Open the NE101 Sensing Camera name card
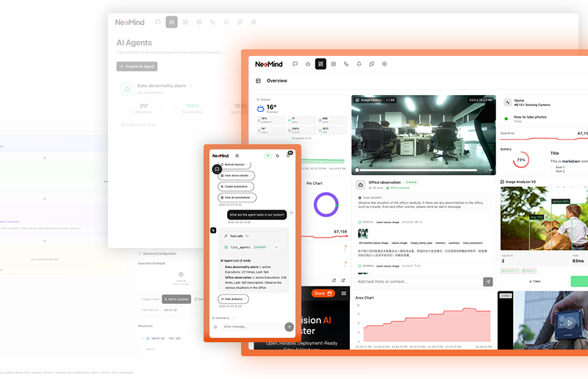The width and height of the screenshot is (588, 379). coord(545,102)
